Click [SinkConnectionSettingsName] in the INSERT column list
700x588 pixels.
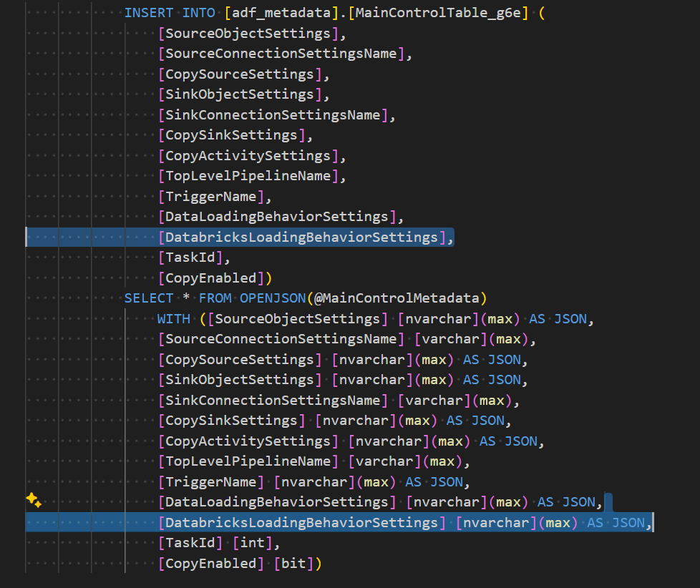(x=273, y=114)
